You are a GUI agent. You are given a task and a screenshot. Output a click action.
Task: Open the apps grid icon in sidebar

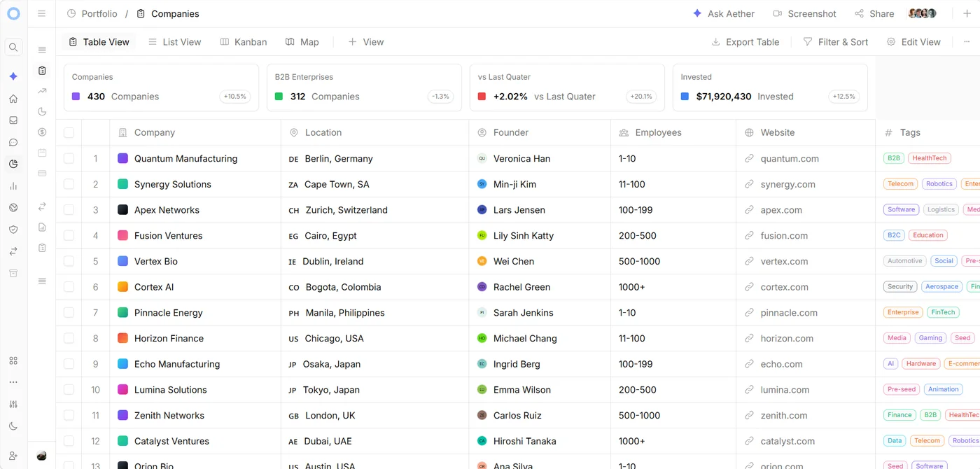tap(13, 360)
